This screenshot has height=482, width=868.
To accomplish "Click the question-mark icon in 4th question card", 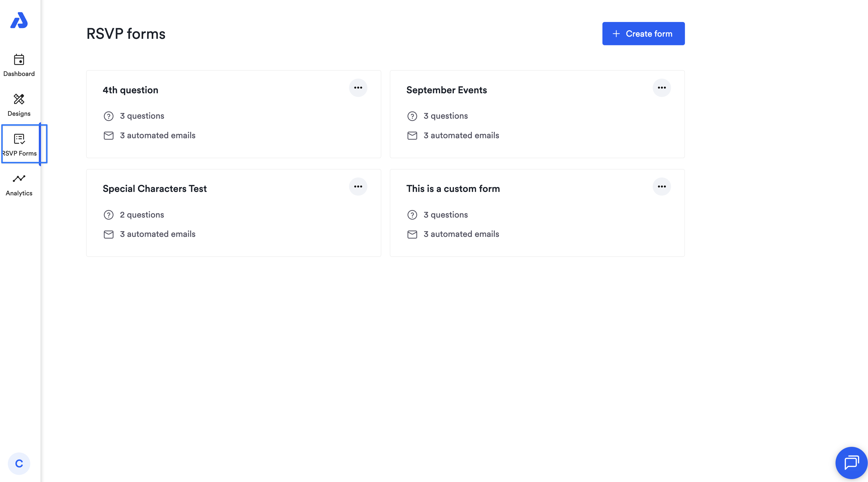I will click(x=108, y=116).
